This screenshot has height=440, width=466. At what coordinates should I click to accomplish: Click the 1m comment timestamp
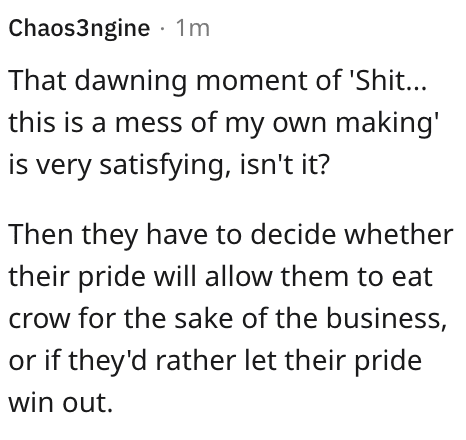193,28
